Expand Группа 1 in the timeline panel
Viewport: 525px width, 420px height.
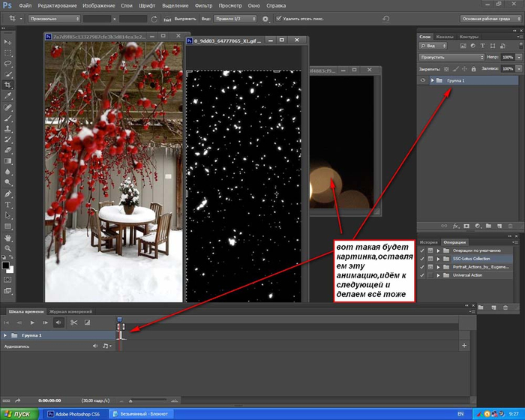pyautogui.click(x=5, y=335)
